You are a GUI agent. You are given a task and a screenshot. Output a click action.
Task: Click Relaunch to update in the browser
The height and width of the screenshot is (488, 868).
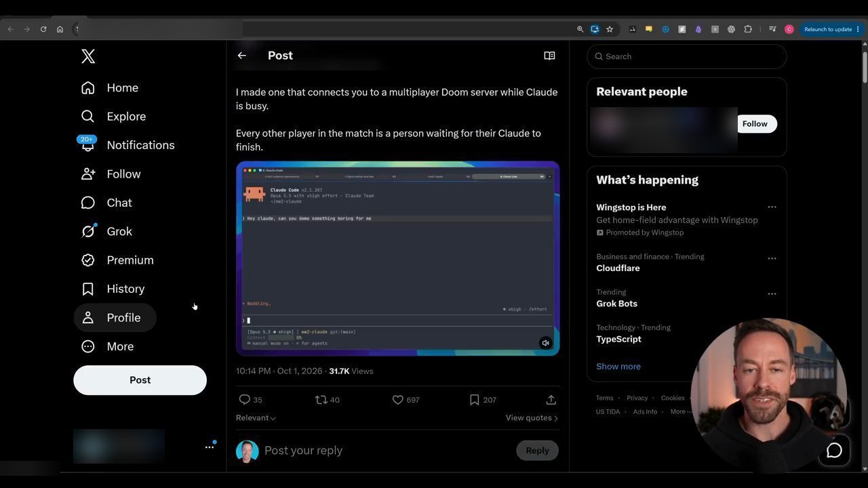tap(832, 29)
